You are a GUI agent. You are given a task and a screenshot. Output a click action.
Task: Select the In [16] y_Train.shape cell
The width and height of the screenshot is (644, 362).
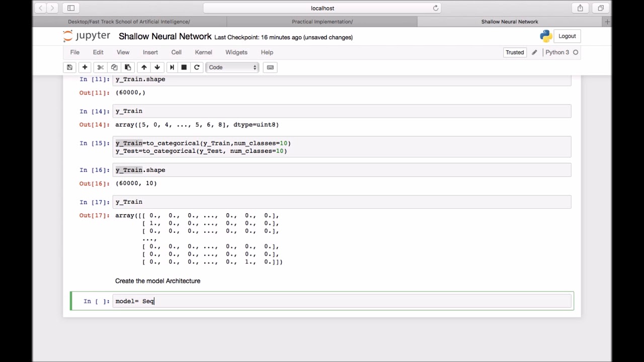tap(342, 170)
